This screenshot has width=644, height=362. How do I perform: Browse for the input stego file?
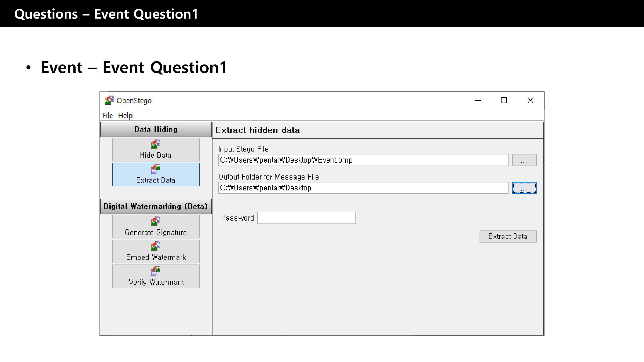coord(524,160)
